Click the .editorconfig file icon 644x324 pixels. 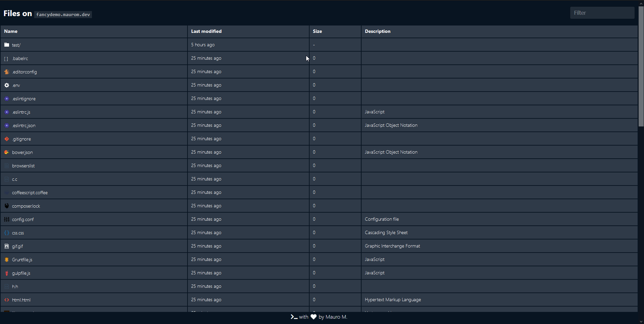pyautogui.click(x=7, y=72)
